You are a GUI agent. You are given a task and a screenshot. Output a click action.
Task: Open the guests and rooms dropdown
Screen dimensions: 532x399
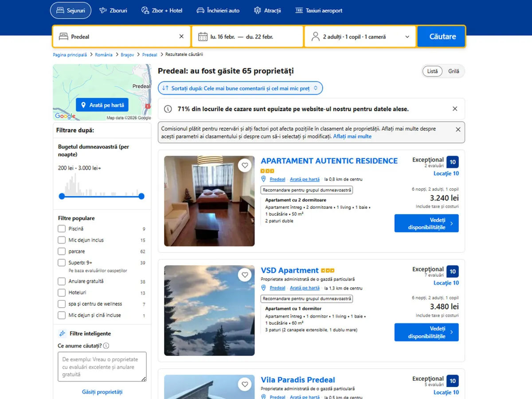360,36
